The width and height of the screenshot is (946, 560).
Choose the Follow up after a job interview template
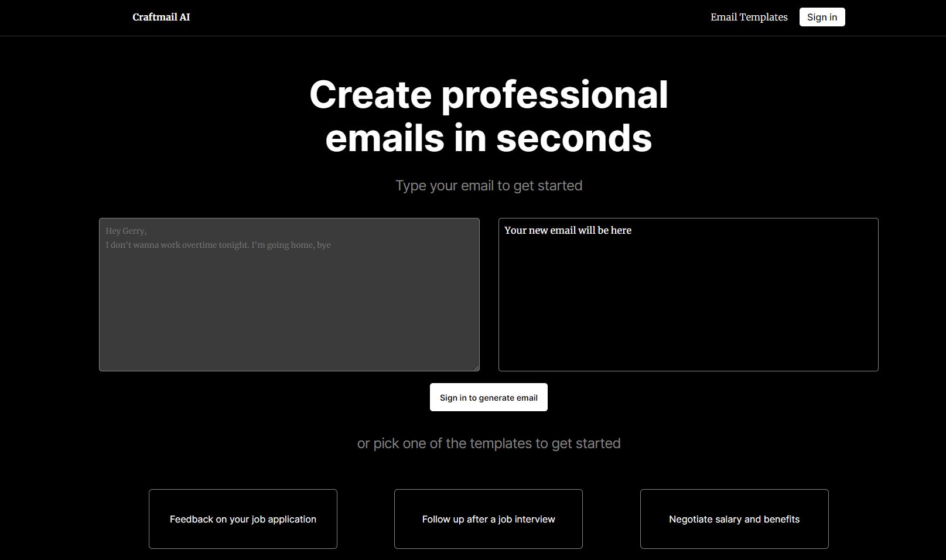point(489,519)
